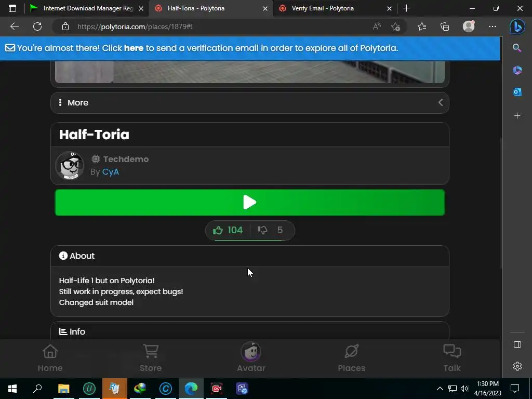Open Windows taskbar search
The width and height of the screenshot is (532, 399).
click(37, 389)
